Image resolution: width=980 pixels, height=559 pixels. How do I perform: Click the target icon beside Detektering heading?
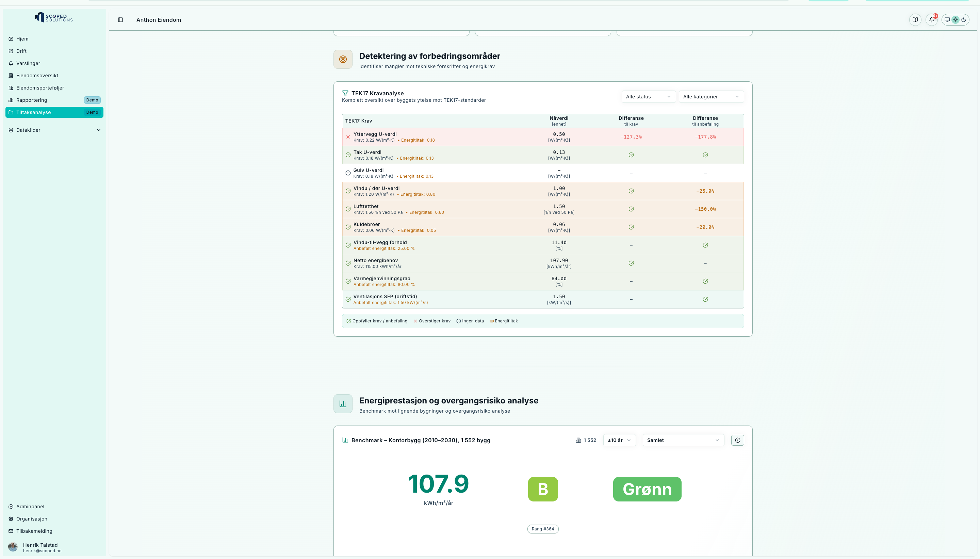click(343, 60)
